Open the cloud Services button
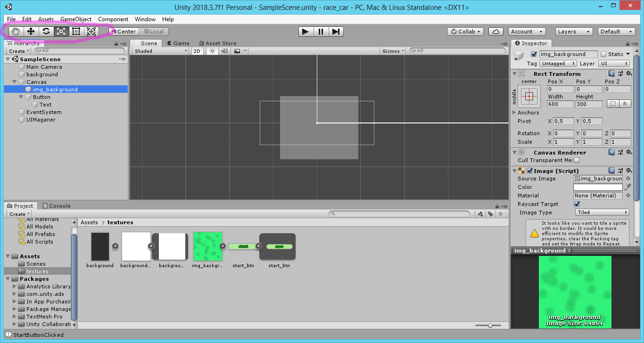Viewport: 644px width, 343px height. coord(495,32)
